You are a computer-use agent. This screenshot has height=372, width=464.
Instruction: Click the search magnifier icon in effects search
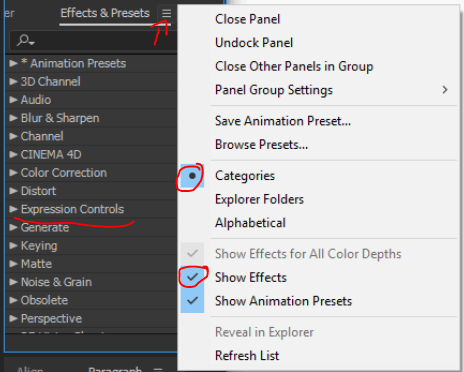point(25,41)
